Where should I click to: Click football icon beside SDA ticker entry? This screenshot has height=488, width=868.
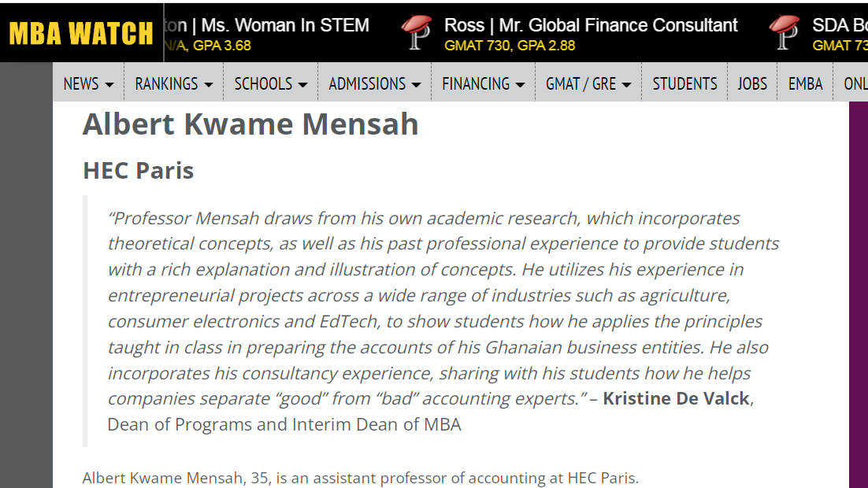coord(785,33)
